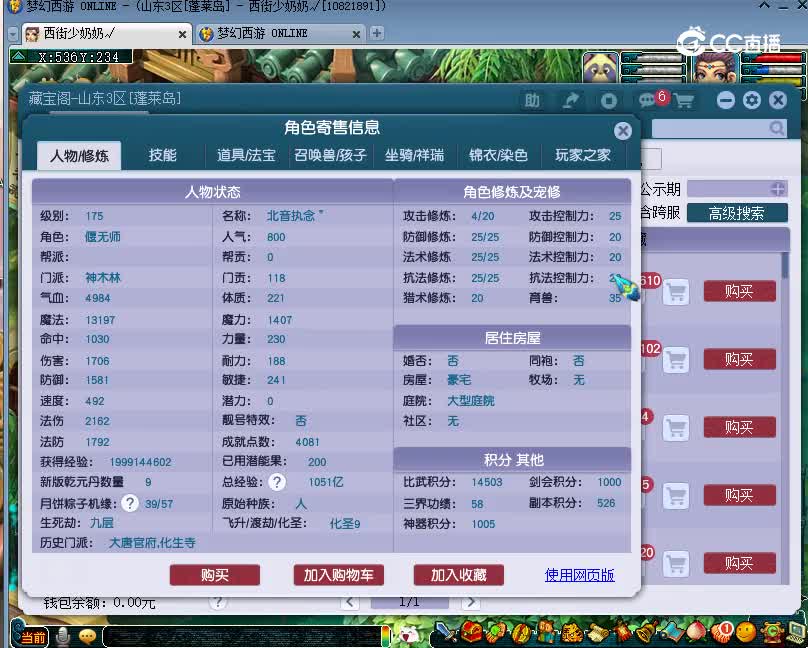
Task: Add fifth listing to cart icon
Action: click(x=676, y=564)
